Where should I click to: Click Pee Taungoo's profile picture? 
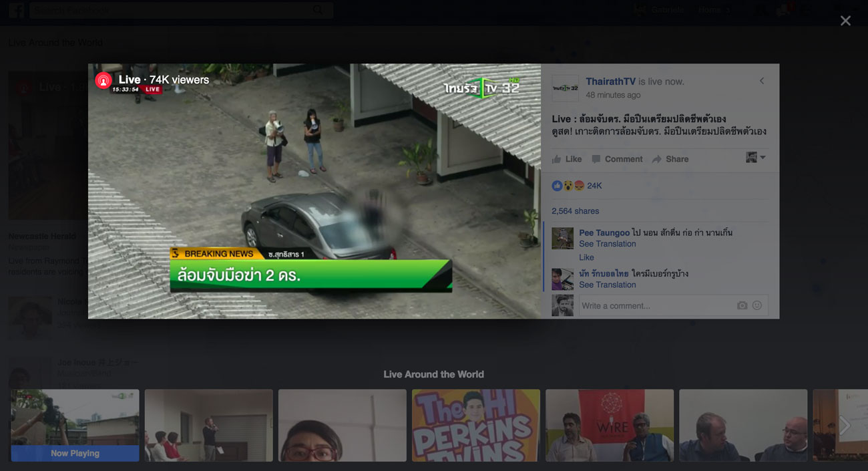pyautogui.click(x=562, y=239)
